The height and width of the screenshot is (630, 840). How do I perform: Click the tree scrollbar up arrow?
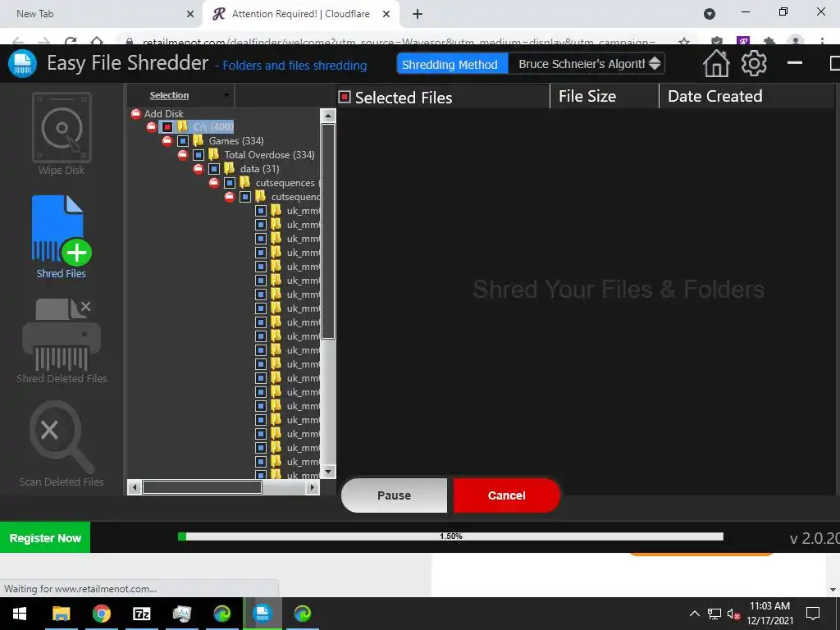click(328, 115)
